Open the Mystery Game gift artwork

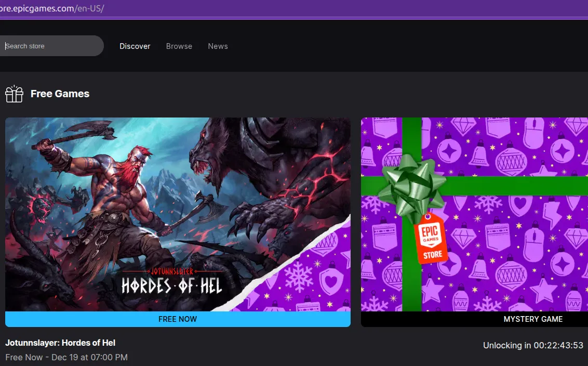[x=474, y=214]
